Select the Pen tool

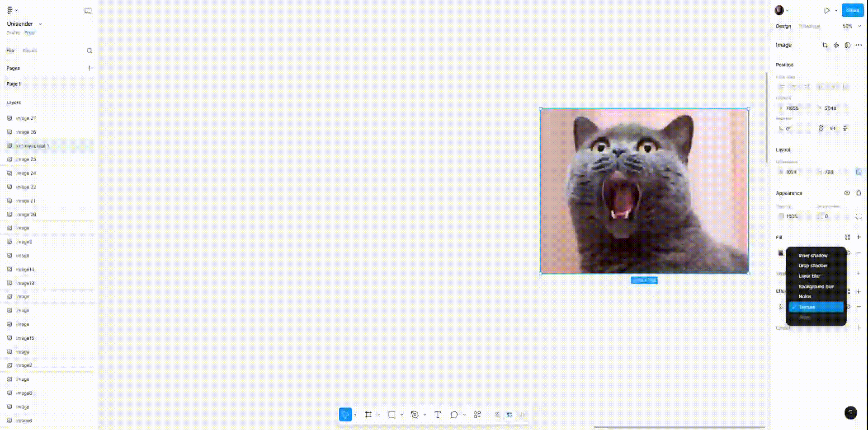pyautogui.click(x=415, y=415)
